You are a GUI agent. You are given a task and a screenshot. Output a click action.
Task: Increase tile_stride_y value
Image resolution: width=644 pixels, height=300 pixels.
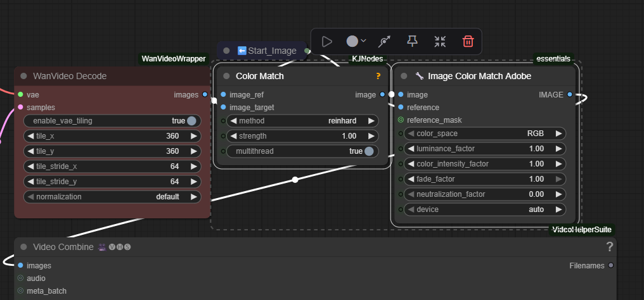[x=194, y=182]
